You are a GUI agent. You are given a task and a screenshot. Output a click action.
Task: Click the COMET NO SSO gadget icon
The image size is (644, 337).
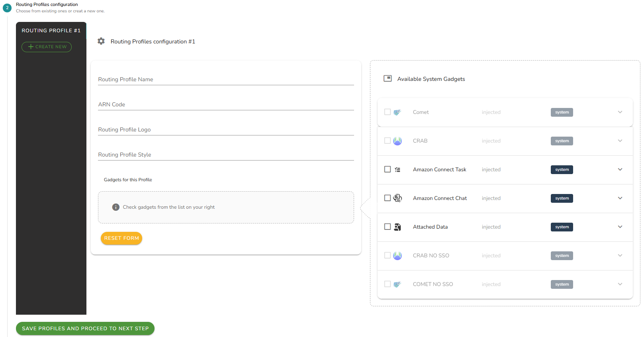tap(397, 284)
